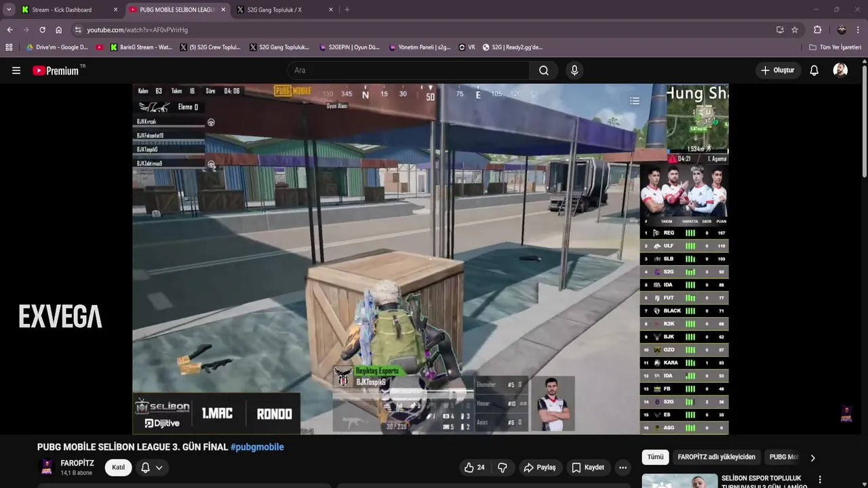Start voice search with microphone icon
The image size is (868, 488).
click(574, 70)
